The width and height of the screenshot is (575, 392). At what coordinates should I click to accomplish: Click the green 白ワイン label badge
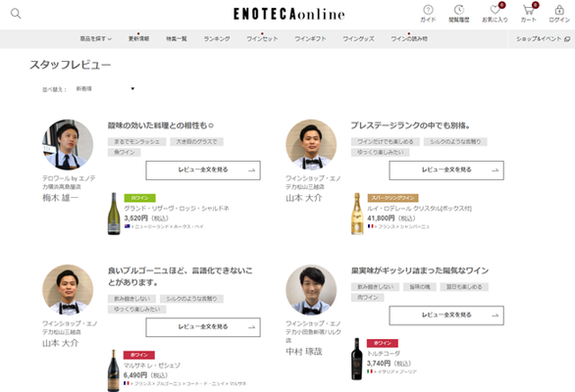[139, 198]
